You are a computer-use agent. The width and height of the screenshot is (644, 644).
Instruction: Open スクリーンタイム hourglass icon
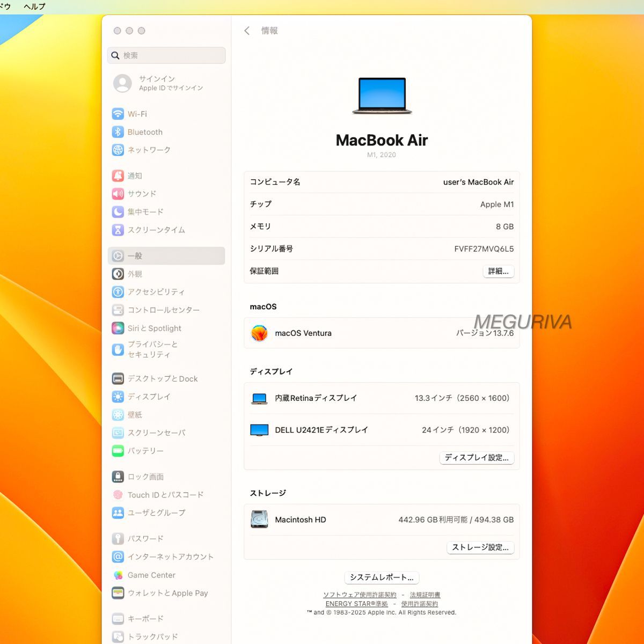click(x=118, y=230)
